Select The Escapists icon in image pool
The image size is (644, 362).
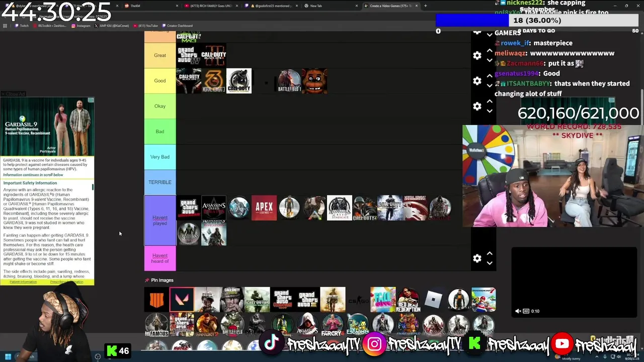click(x=358, y=325)
